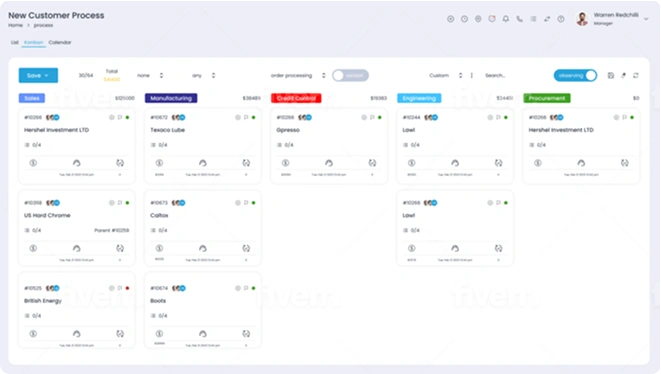Click the sync icon on Opresso card

372,163
